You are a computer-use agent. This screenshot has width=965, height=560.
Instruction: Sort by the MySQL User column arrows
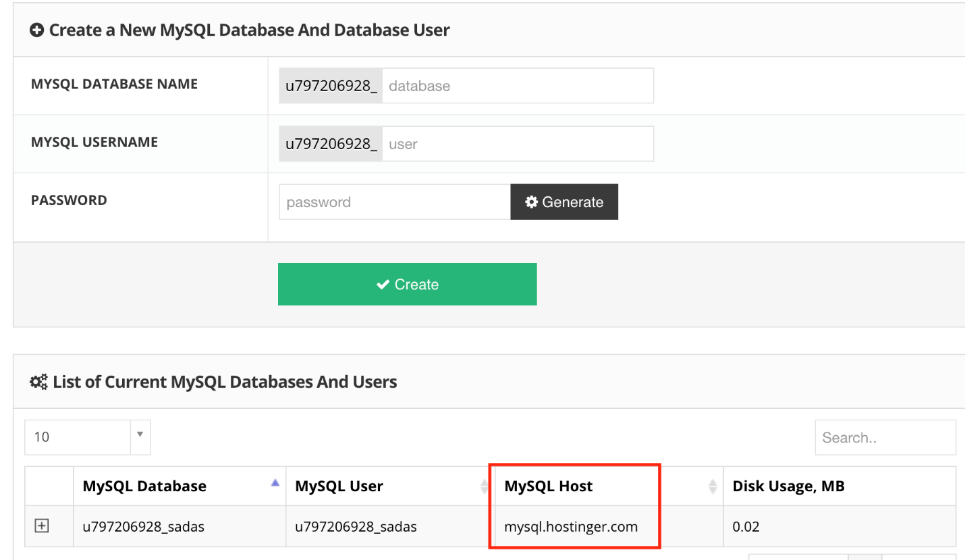484,486
